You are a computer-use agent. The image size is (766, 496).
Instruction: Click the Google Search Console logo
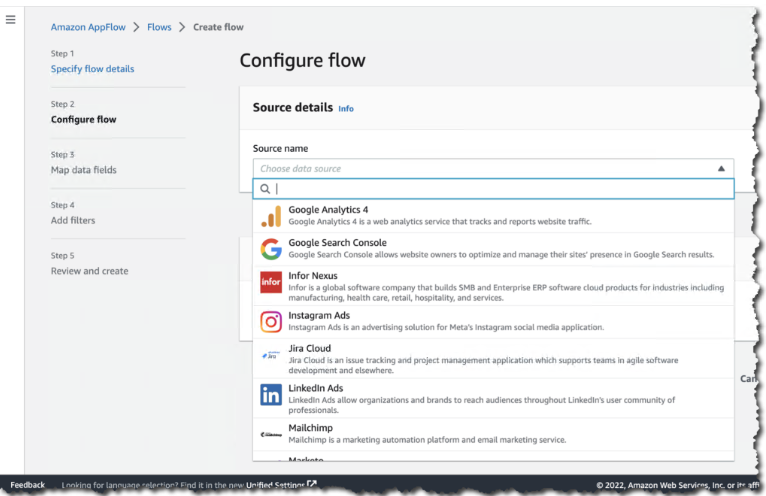pyautogui.click(x=270, y=249)
